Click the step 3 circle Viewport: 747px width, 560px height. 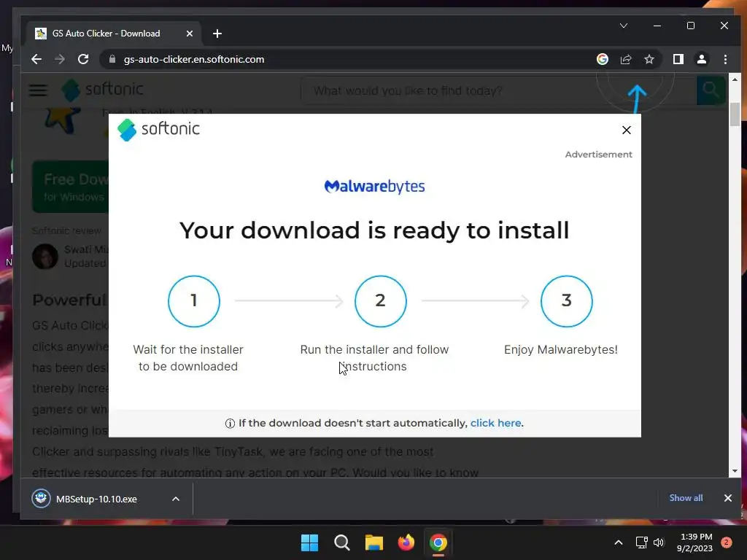[566, 301]
